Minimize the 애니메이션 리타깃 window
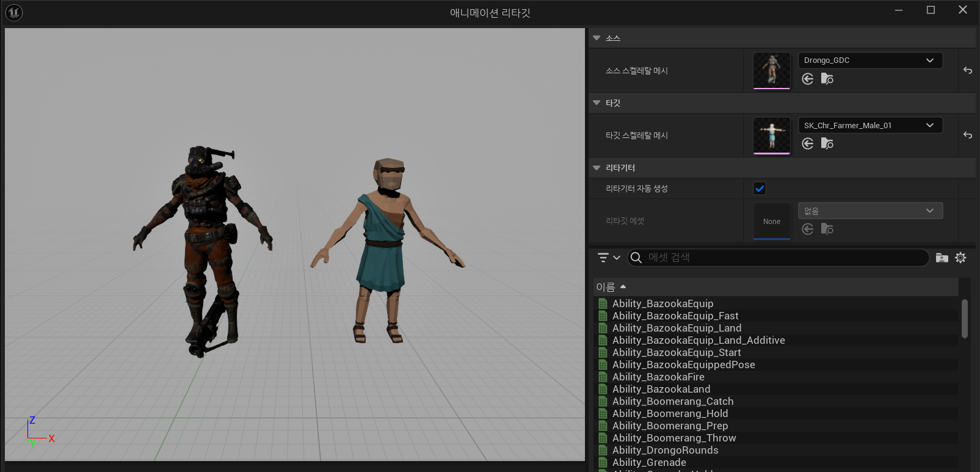Screen dimensions: 980x472 (x=899, y=10)
